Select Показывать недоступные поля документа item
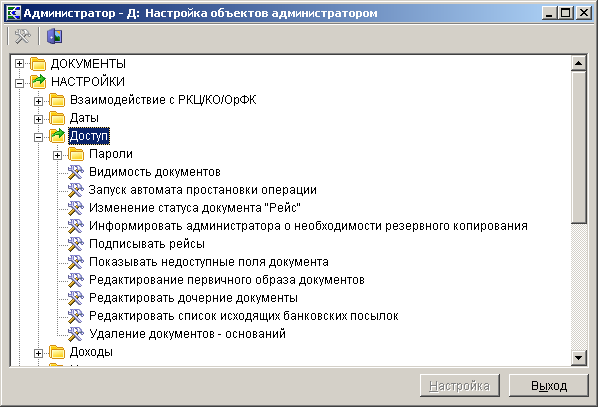598x407 pixels. pos(209,262)
